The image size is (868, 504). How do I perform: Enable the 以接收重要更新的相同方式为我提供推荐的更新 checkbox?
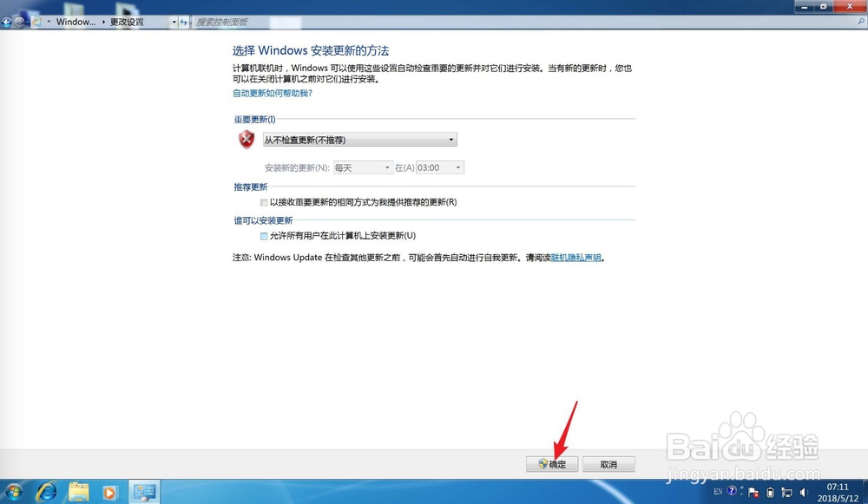click(x=263, y=202)
